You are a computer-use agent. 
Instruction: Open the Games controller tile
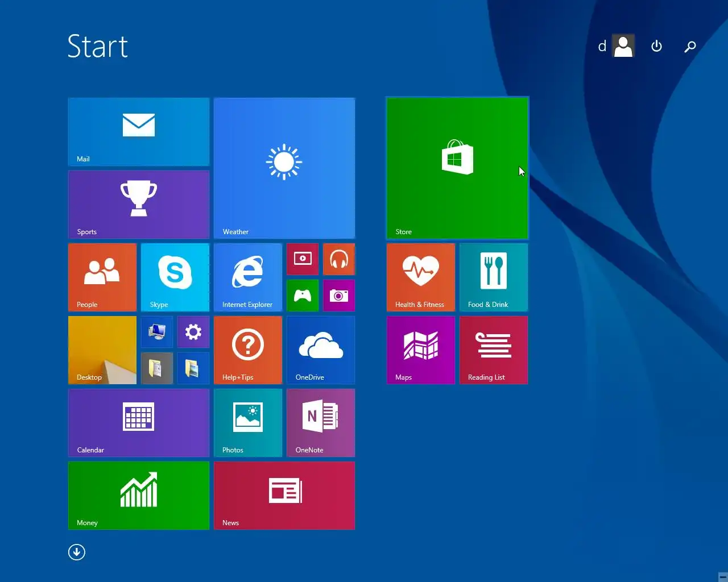(303, 296)
